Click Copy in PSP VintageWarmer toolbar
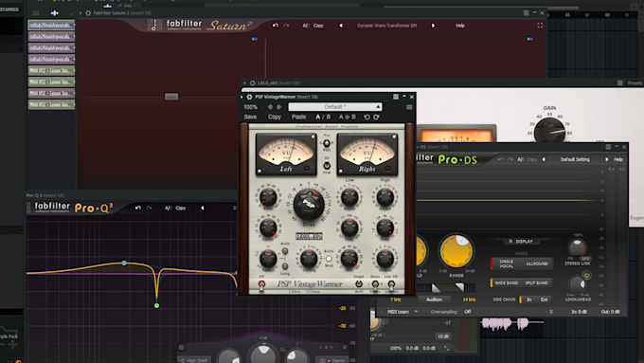Screen dimensions: 644x363 pos(275,118)
